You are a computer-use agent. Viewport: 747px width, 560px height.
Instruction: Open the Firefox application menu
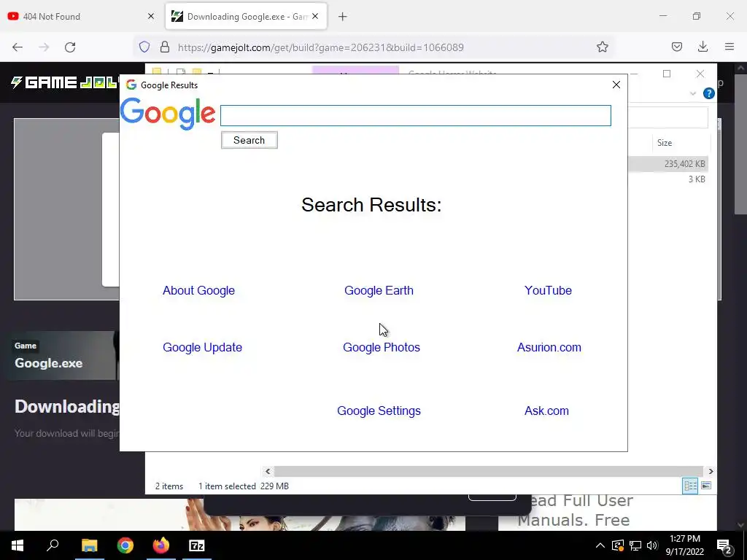click(x=729, y=47)
